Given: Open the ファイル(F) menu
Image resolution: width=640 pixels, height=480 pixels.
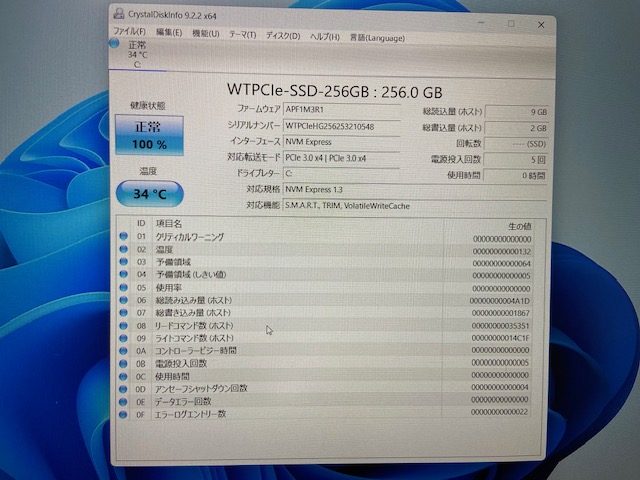Looking at the screenshot, I should pos(130,34).
